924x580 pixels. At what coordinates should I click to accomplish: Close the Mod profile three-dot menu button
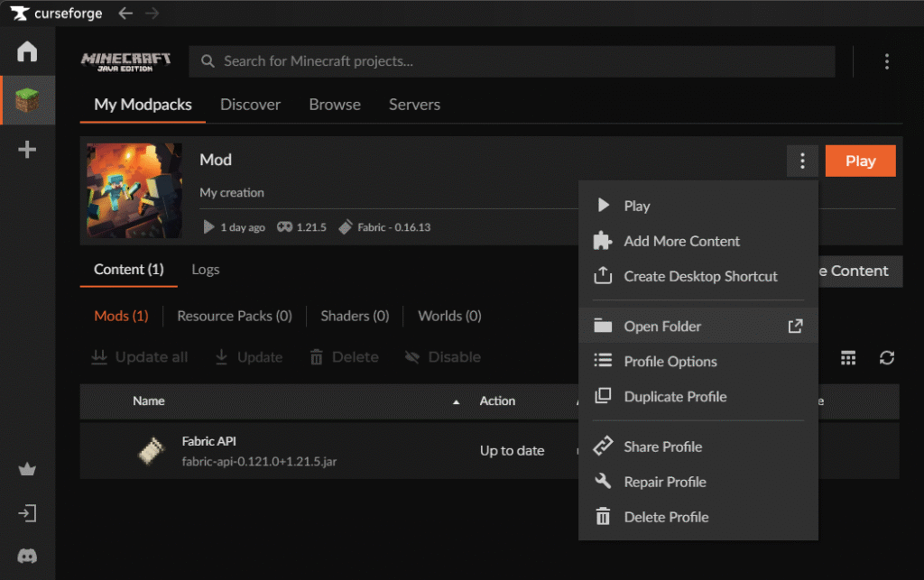(802, 161)
